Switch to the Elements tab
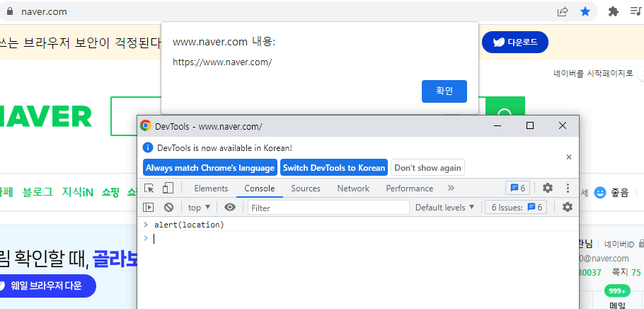Viewport: 644px width, 309px height. pos(211,189)
